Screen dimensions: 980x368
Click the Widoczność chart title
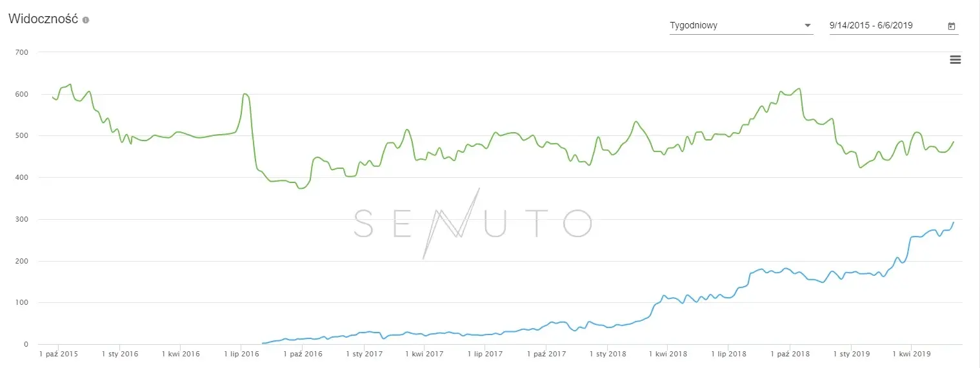[x=43, y=19]
